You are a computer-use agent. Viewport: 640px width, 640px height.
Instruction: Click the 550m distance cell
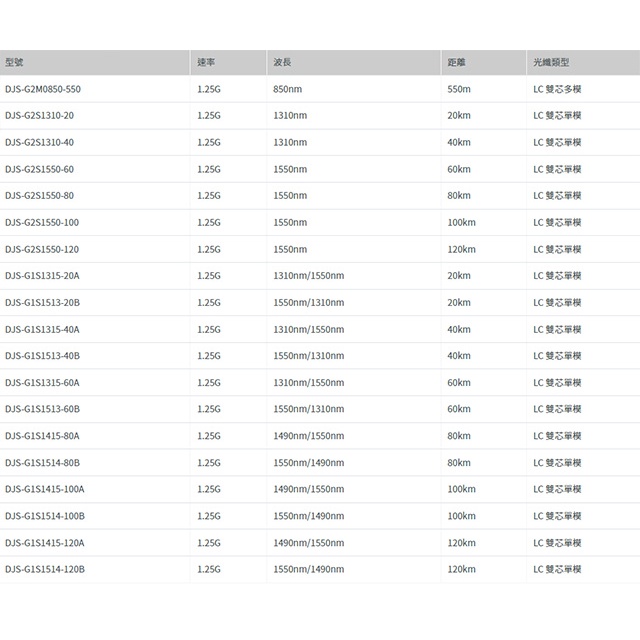(x=459, y=89)
